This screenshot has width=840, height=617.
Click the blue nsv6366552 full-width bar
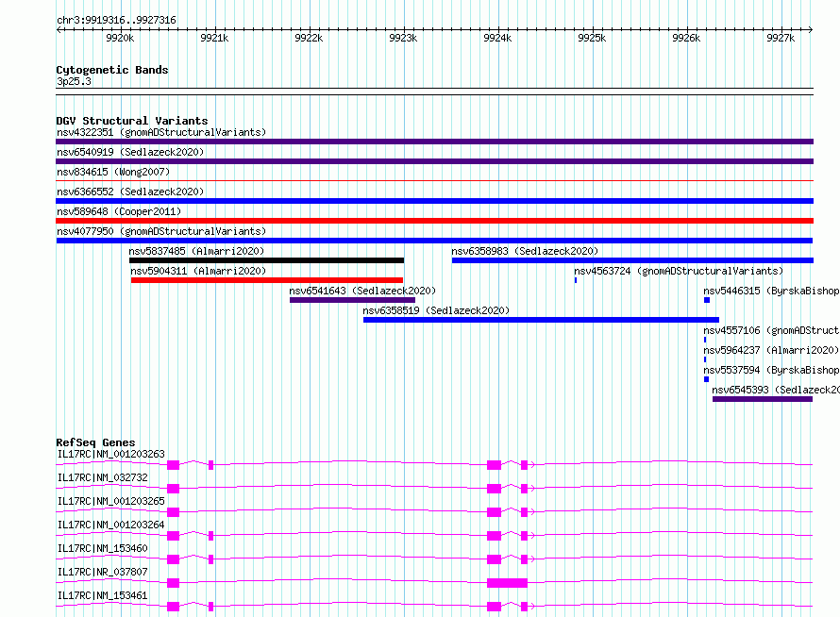(x=434, y=201)
